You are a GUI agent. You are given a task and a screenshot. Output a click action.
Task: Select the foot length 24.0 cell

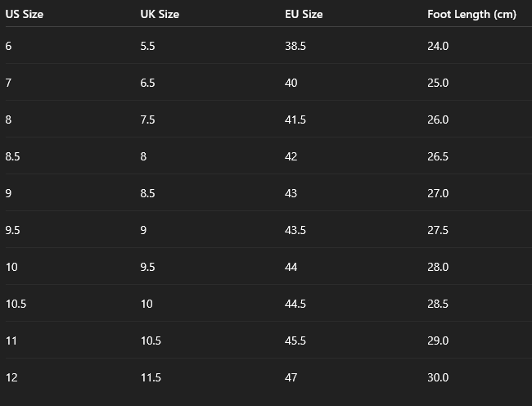pos(438,46)
